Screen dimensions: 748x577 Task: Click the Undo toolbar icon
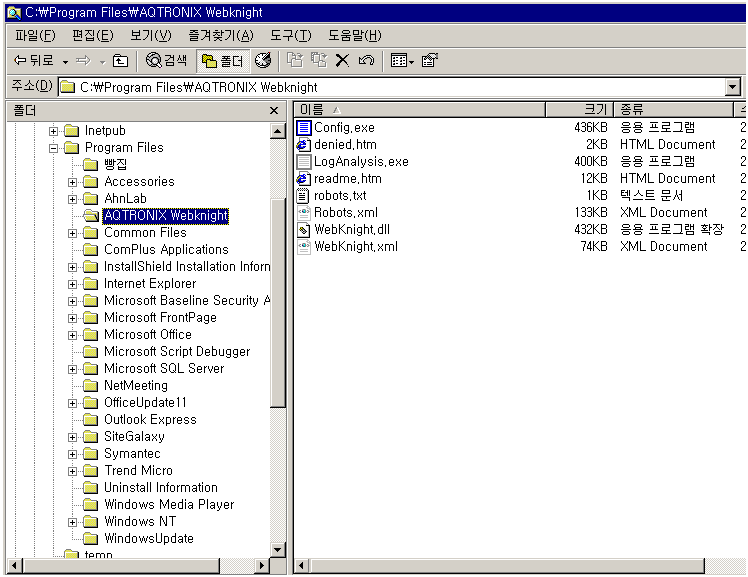[x=366, y=61]
